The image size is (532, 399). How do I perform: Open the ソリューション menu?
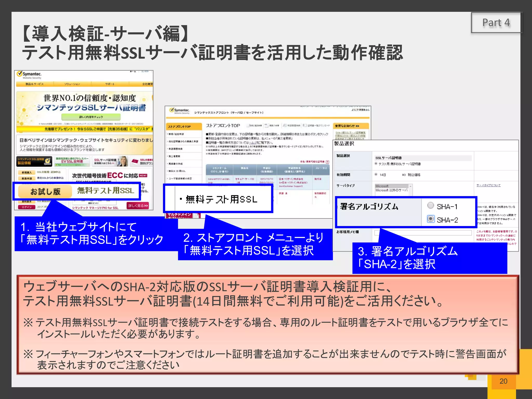(x=72, y=84)
